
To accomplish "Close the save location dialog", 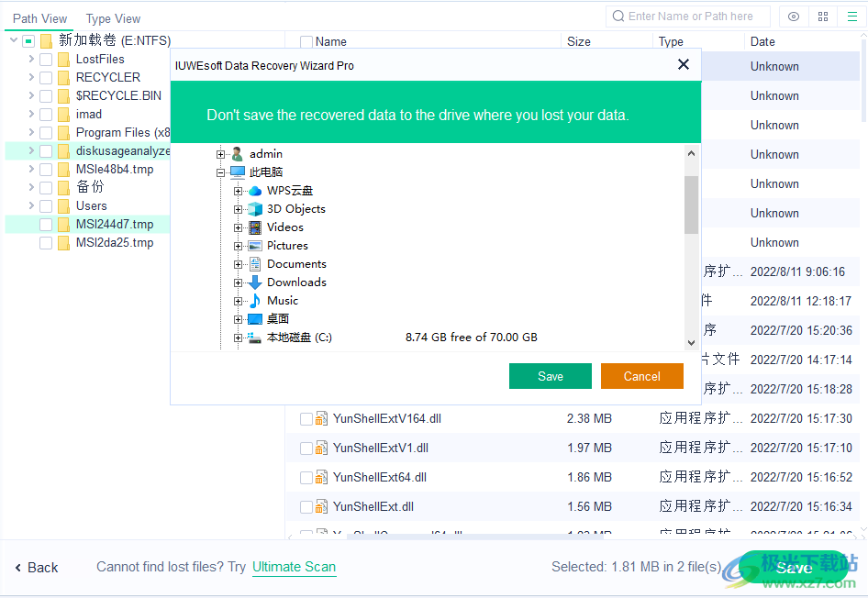I will pos(684,65).
